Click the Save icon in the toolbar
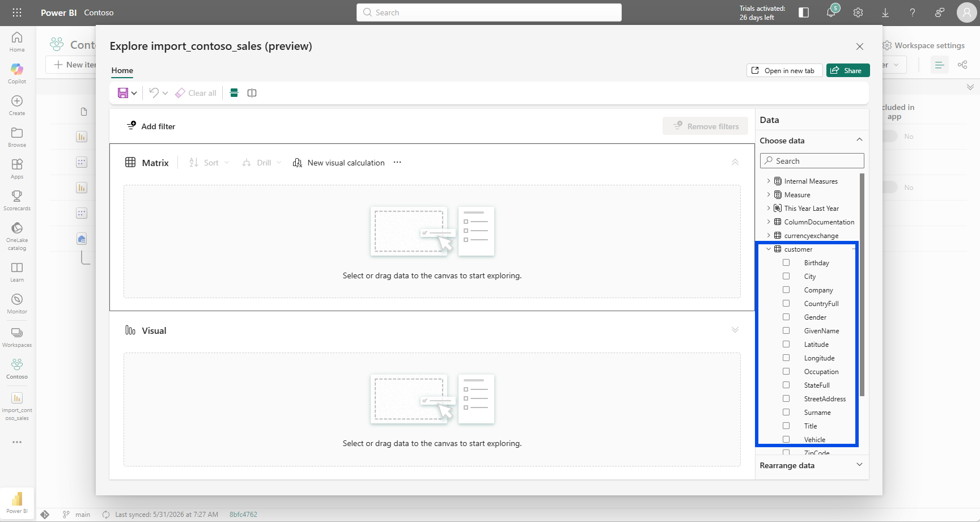Viewport: 980px width, 522px height. pyautogui.click(x=122, y=93)
